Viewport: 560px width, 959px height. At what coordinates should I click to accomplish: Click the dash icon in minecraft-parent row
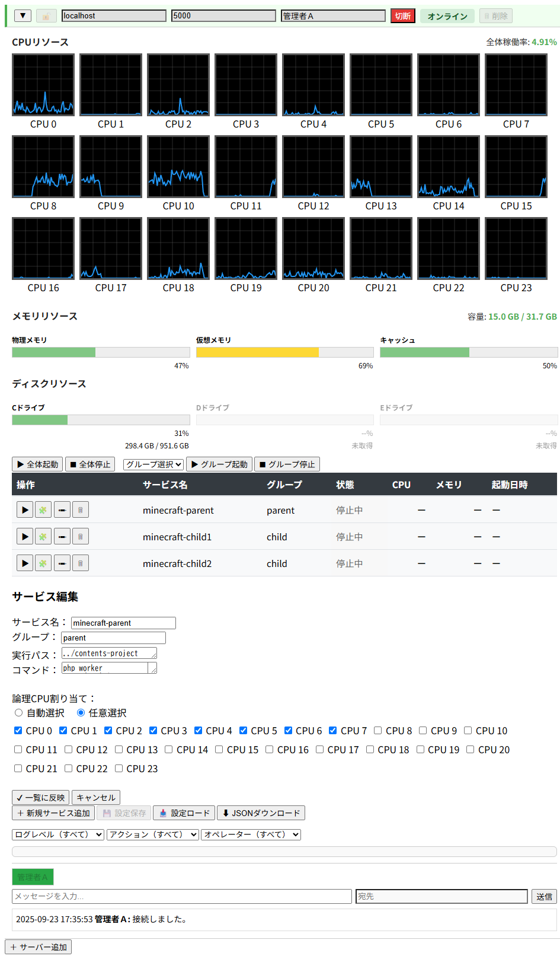[x=62, y=509]
